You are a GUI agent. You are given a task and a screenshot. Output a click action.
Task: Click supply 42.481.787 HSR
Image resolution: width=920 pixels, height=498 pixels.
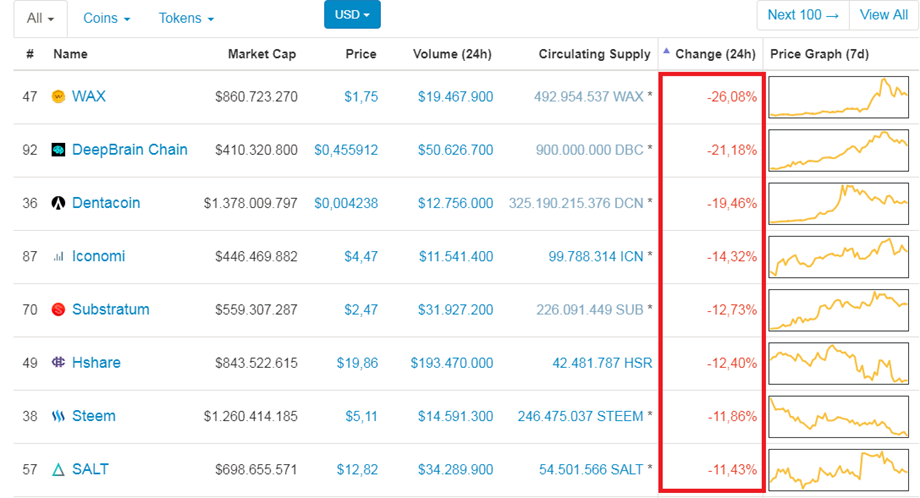point(602,363)
